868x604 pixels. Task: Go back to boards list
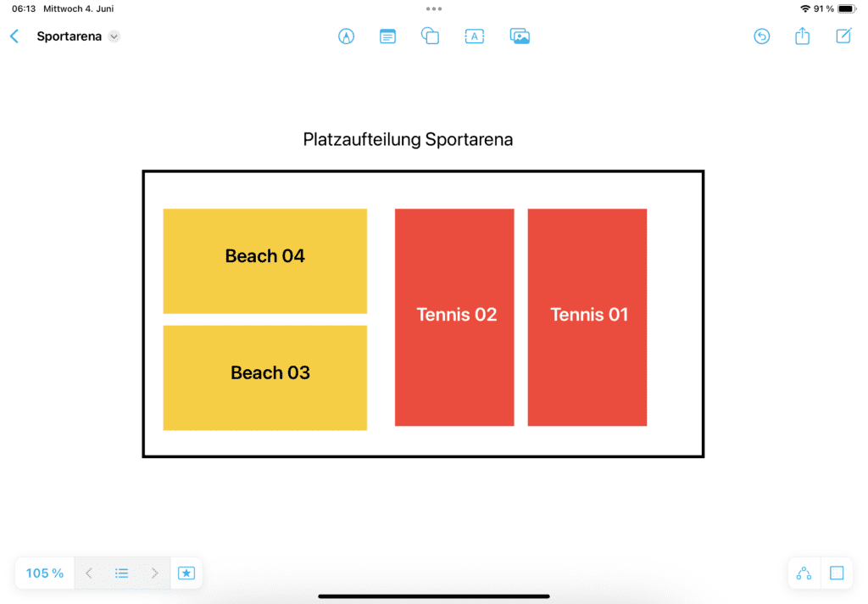(x=14, y=36)
